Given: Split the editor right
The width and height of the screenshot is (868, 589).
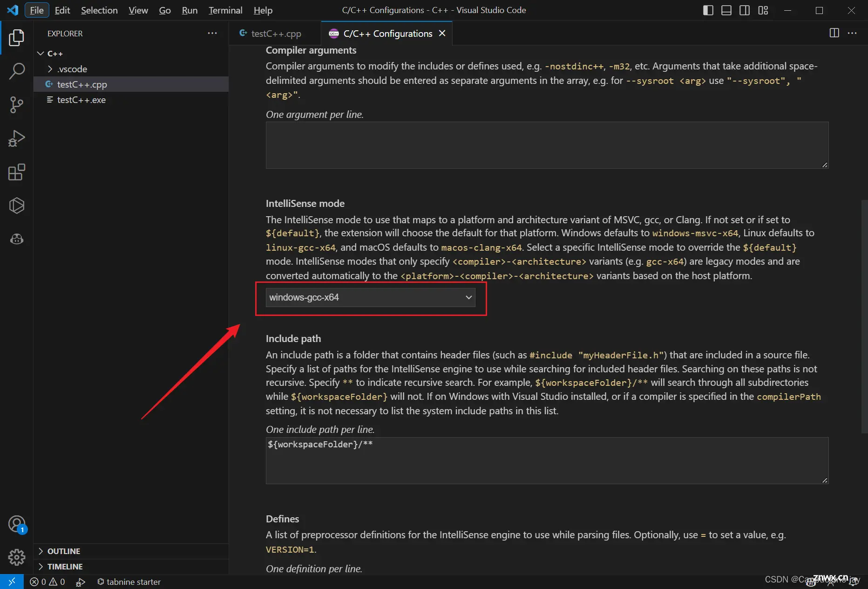Looking at the screenshot, I should [834, 33].
